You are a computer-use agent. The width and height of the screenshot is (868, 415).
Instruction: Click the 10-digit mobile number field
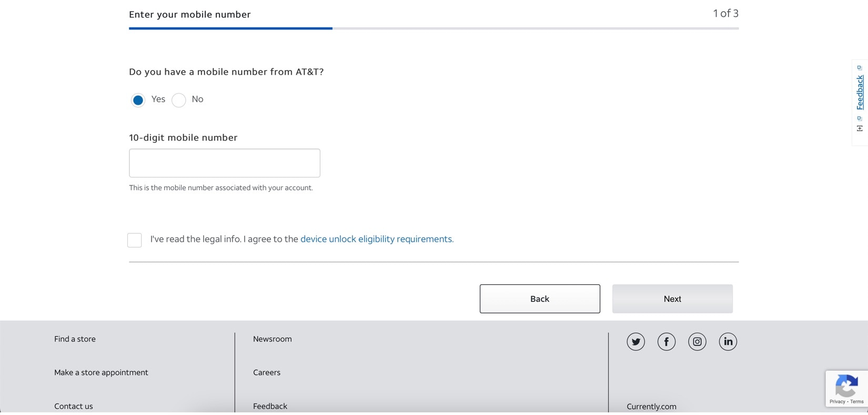[225, 163]
